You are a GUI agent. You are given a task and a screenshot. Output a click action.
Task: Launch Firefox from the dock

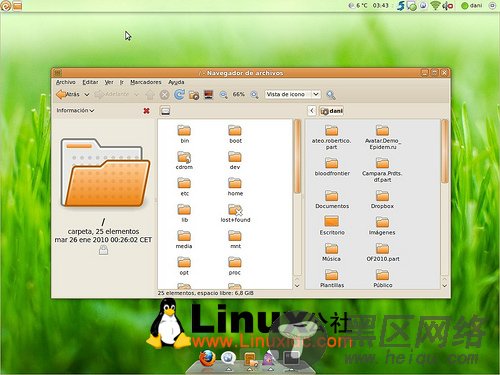[207, 358]
